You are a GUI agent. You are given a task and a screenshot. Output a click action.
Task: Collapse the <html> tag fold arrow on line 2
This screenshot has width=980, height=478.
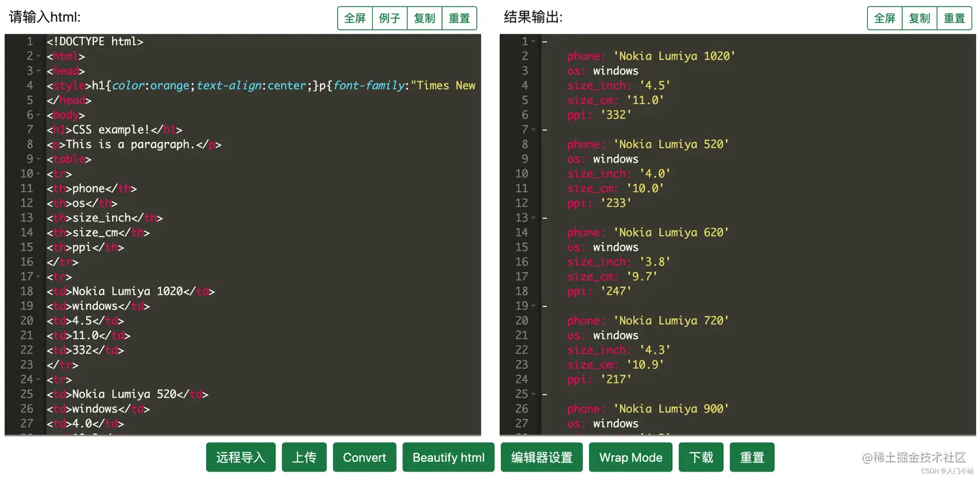point(39,56)
